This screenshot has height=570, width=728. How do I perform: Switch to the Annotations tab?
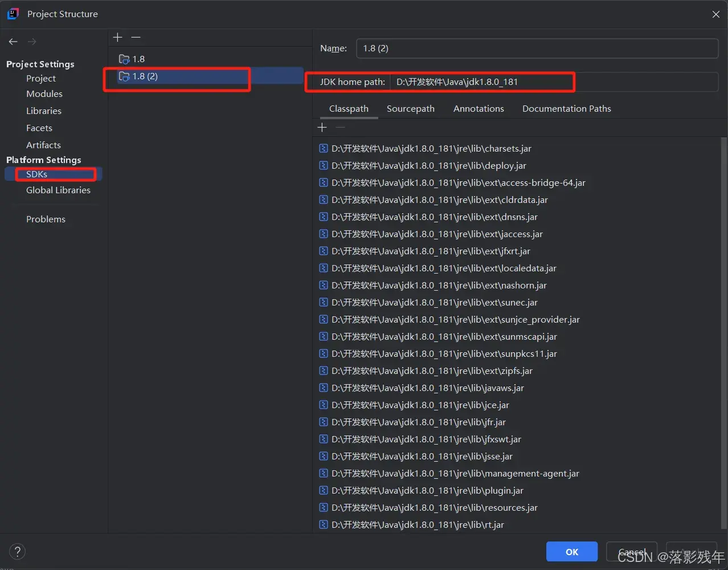(x=478, y=109)
